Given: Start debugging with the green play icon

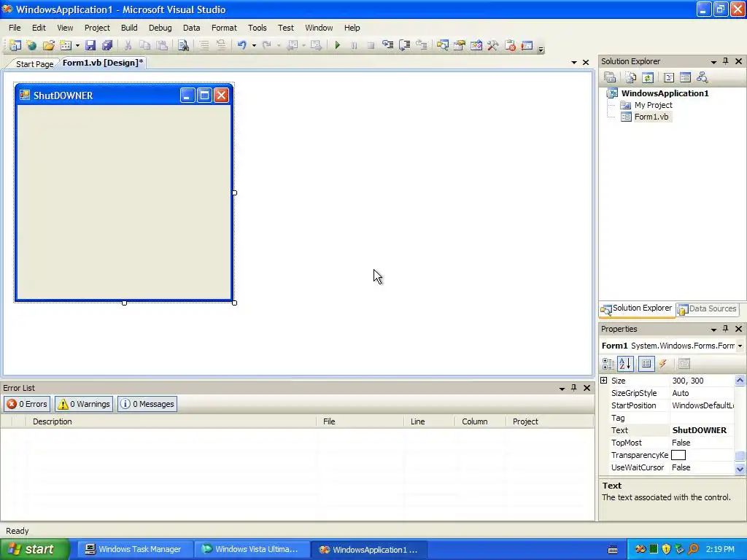Looking at the screenshot, I should point(337,45).
